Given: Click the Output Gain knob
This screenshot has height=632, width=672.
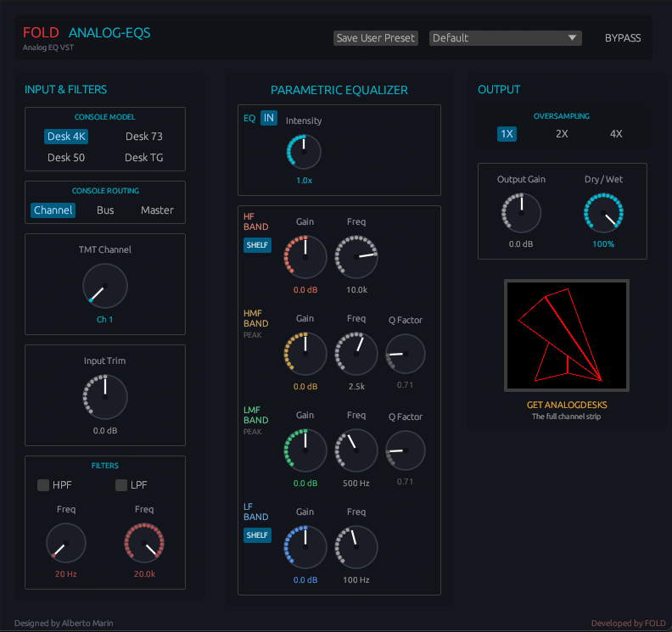Looking at the screenshot, I should pyautogui.click(x=521, y=213).
